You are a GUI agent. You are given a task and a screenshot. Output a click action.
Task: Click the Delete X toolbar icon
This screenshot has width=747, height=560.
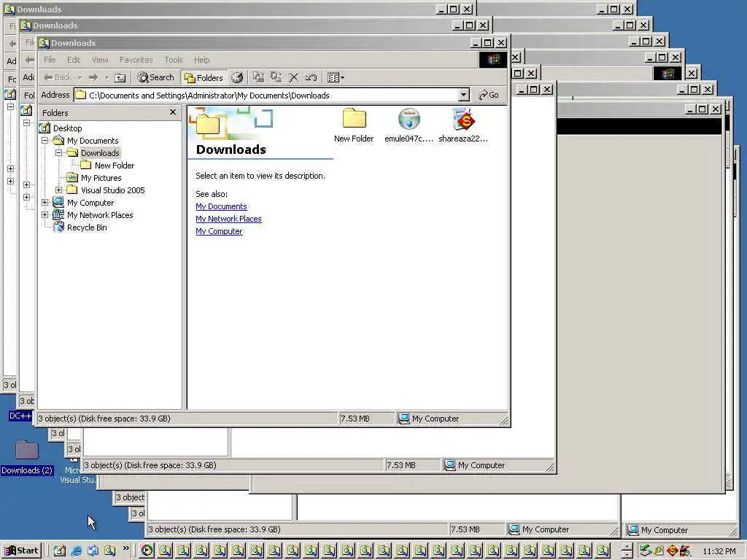coord(293,77)
